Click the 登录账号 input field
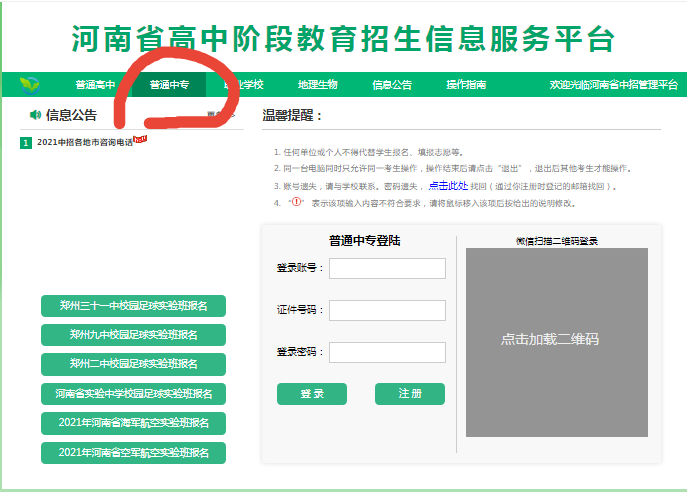This screenshot has height=492, width=687. pos(387,268)
